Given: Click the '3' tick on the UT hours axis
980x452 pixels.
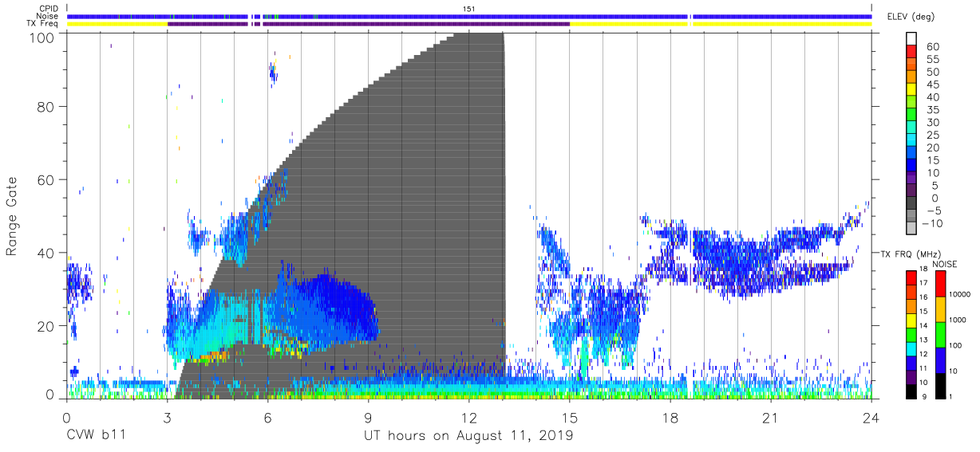Looking at the screenshot, I should pos(167,418).
